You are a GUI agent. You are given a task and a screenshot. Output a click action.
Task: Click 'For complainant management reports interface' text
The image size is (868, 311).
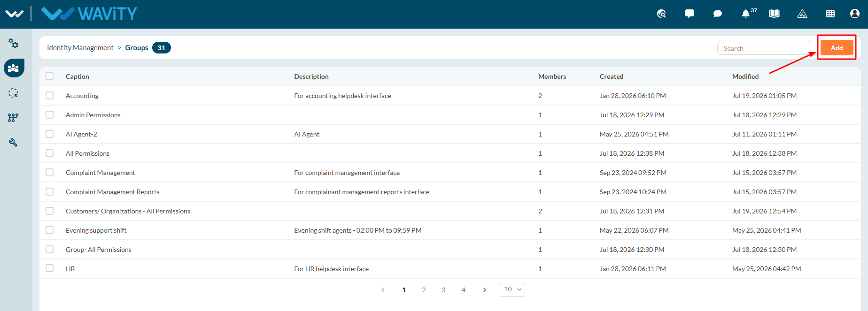coord(362,192)
